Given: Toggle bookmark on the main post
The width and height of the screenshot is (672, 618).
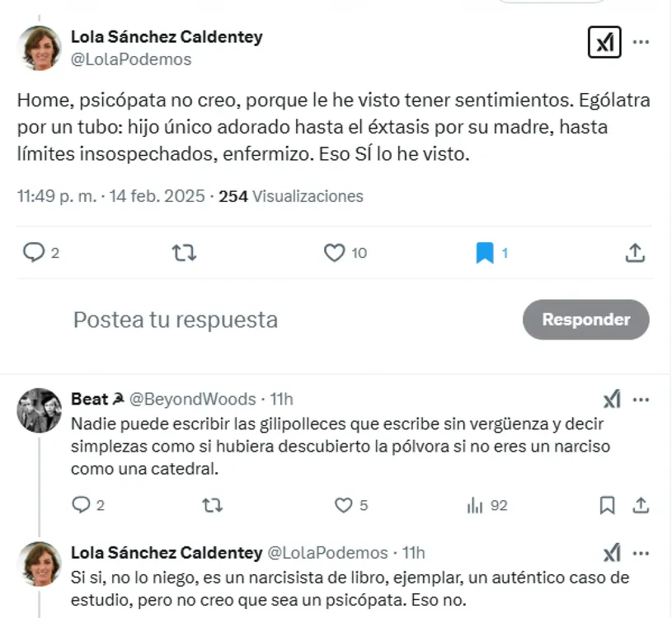Looking at the screenshot, I should pyautogui.click(x=485, y=252).
